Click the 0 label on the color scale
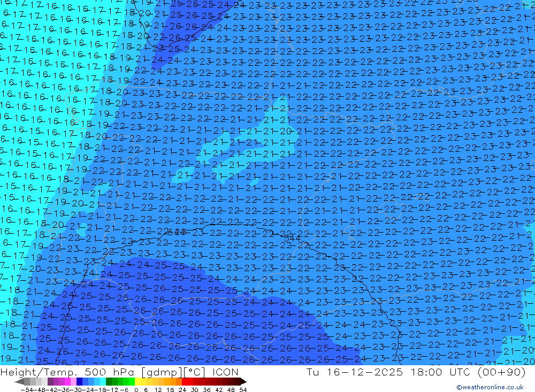The image size is (535, 392). (x=136, y=390)
